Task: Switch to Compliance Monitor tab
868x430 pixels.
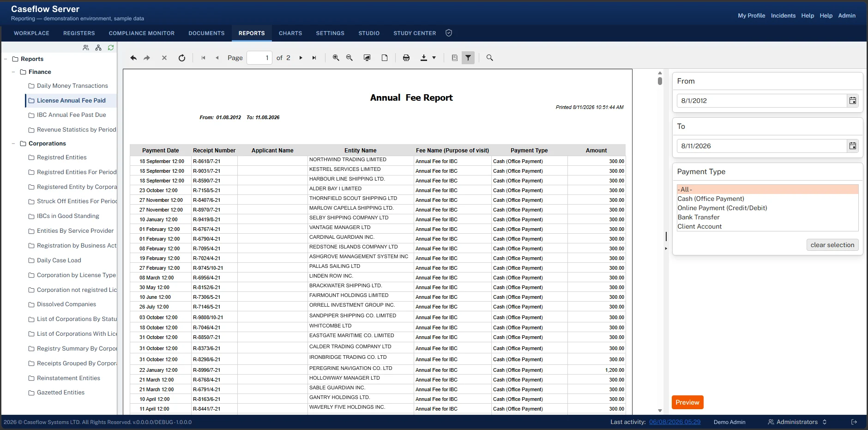Action: (x=142, y=33)
